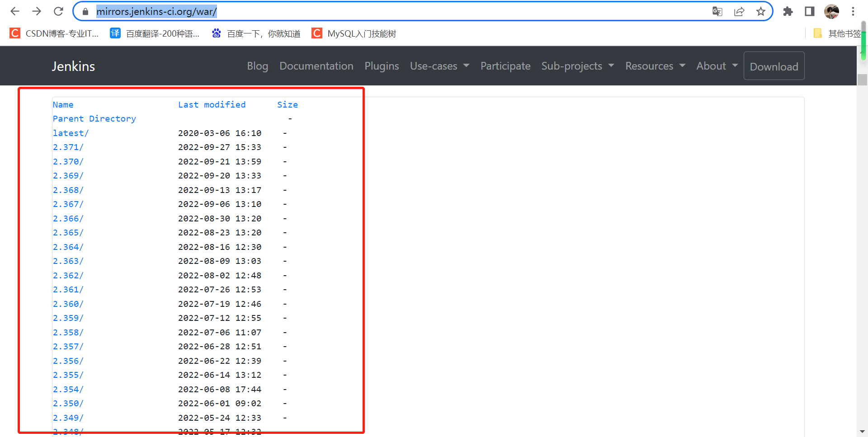Expand the Sub-projects dropdown
The width and height of the screenshot is (868, 437).
pyautogui.click(x=577, y=66)
